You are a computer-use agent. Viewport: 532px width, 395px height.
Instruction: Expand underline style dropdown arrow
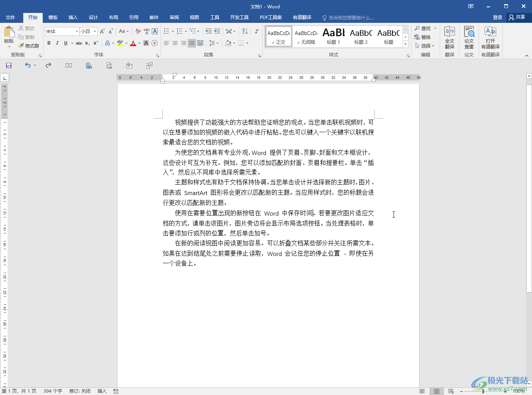[x=72, y=43]
